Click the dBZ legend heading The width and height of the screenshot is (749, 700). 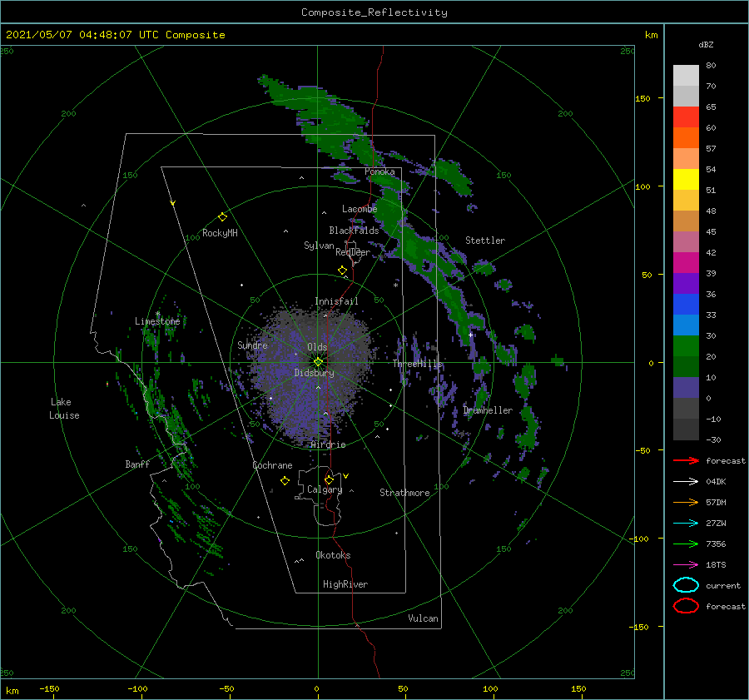click(x=706, y=44)
